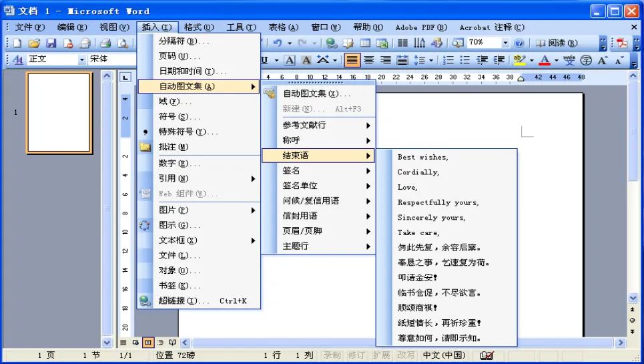Viewport: 644px width, 364px height.
Task: Click Grow Font icon
Action: pyautogui.click(x=603, y=60)
